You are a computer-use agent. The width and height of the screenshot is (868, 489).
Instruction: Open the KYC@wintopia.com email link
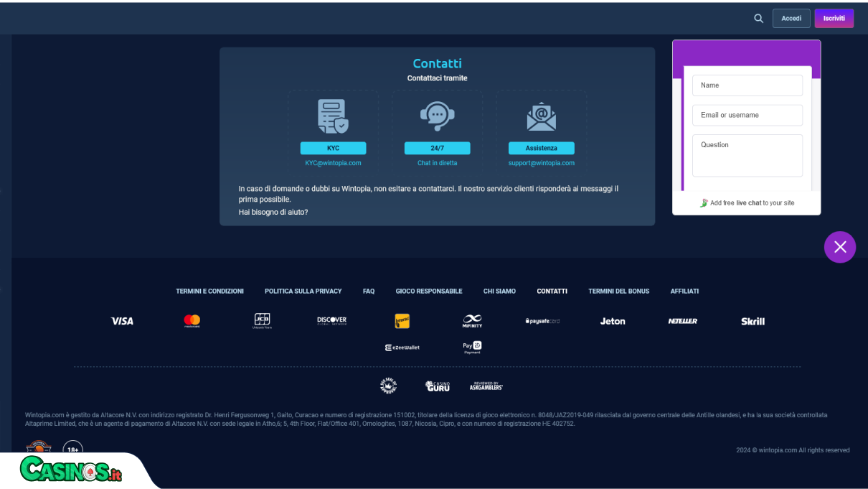point(333,163)
